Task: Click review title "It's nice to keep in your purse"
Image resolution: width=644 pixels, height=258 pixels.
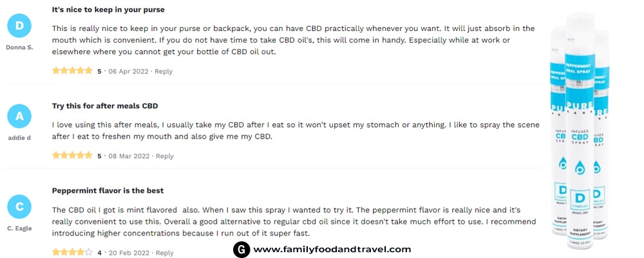Action: pos(108,10)
